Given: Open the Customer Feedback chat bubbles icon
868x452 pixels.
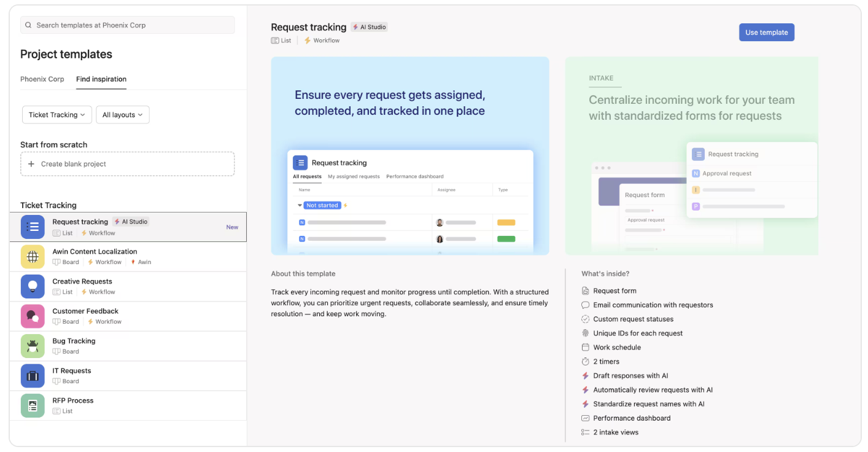Looking at the screenshot, I should coord(33,316).
